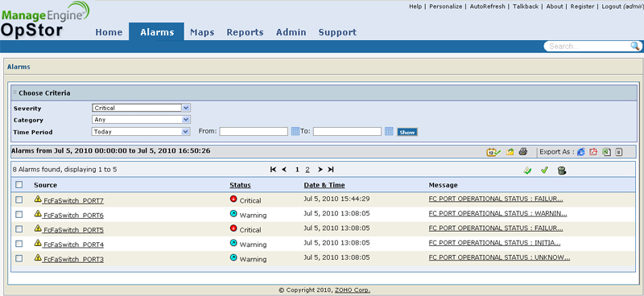
Task: Click the schedule report calendar icon
Action: (x=493, y=152)
